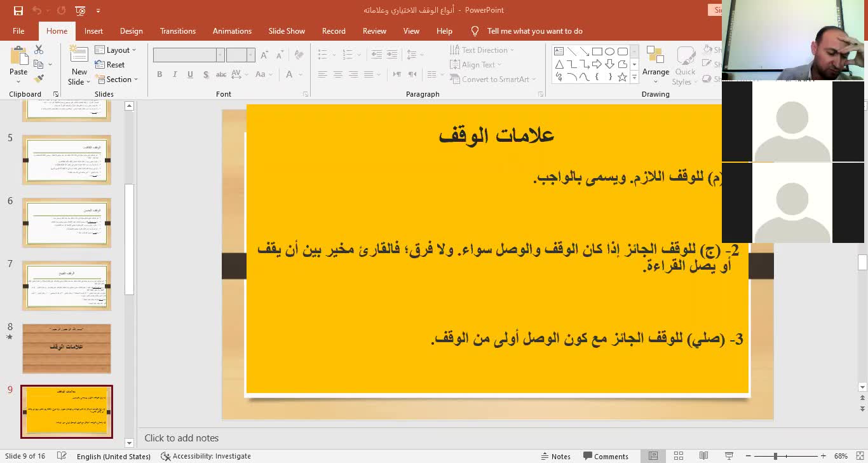The height and width of the screenshot is (463, 868).
Task: Activate the Format Painter brush
Action: tap(39, 79)
